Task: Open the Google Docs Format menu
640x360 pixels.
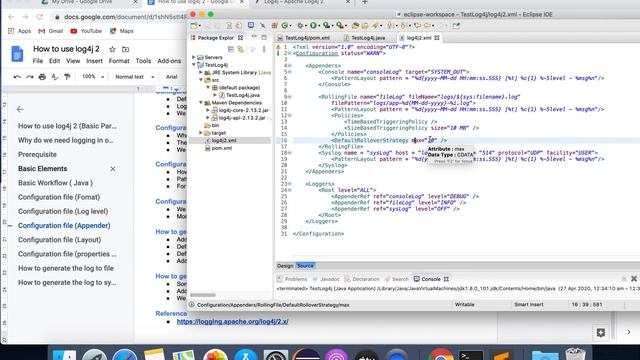Action: tap(119, 61)
